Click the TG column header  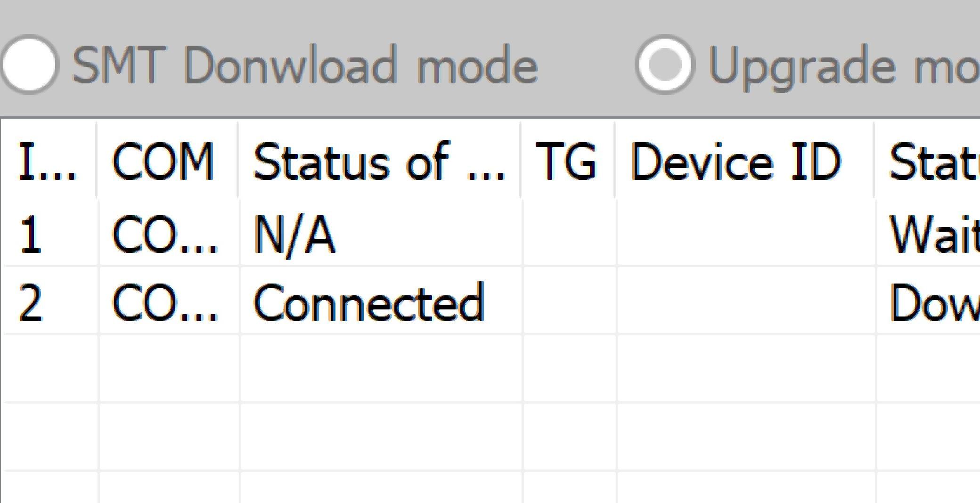point(568,160)
